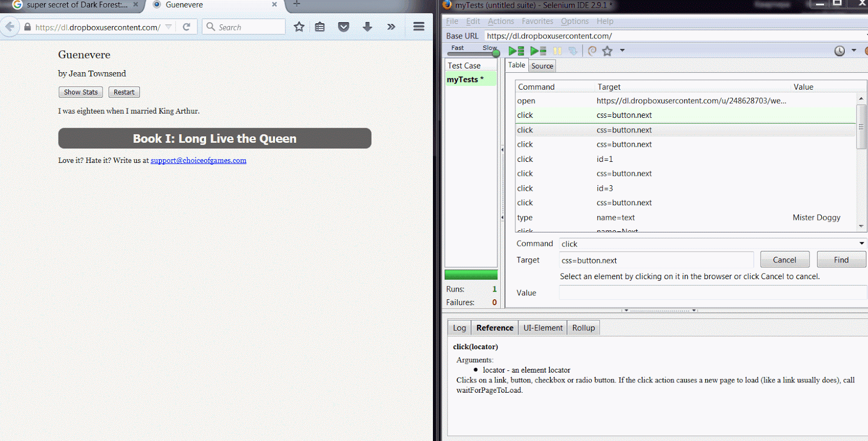Viewport: 868px width, 441px height.
Task: Apply rollup rules swirl icon
Action: [x=592, y=51]
